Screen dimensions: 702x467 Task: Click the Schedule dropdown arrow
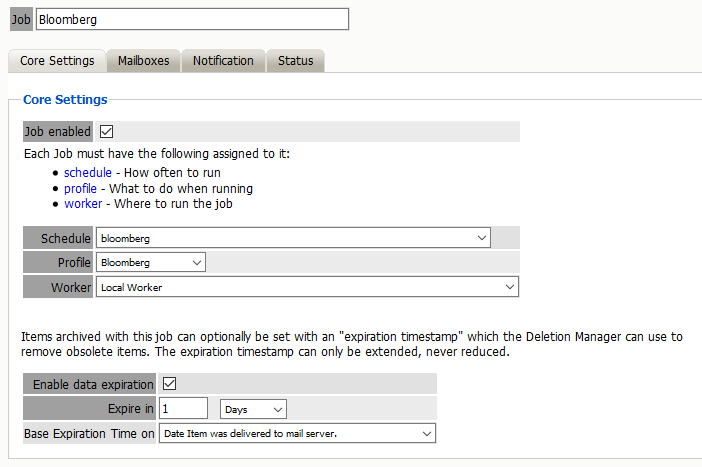(x=482, y=238)
